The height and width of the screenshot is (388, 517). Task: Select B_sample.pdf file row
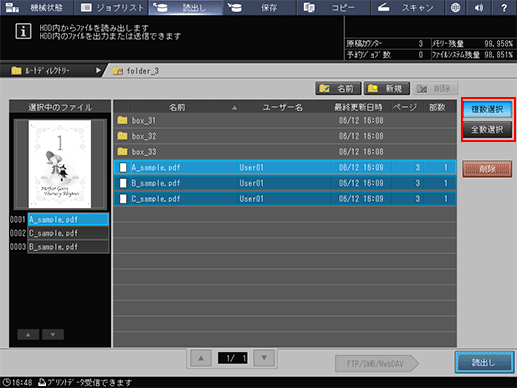click(285, 183)
